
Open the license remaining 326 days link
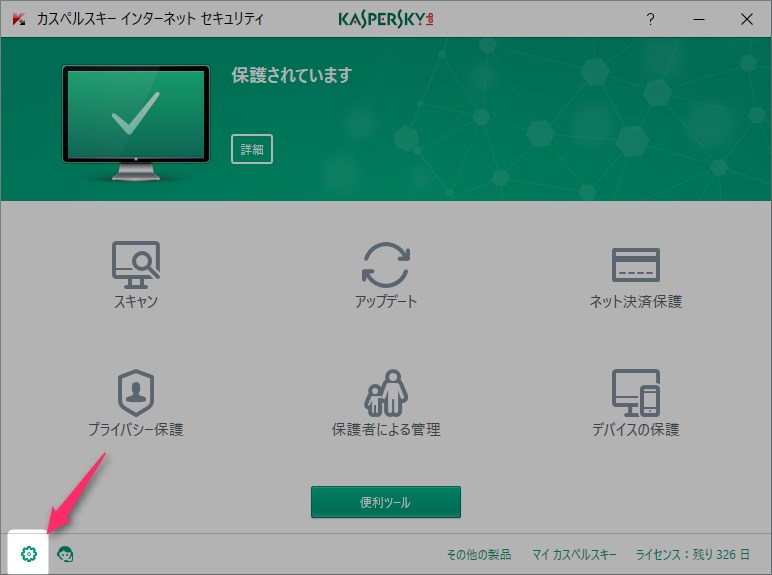click(x=693, y=554)
